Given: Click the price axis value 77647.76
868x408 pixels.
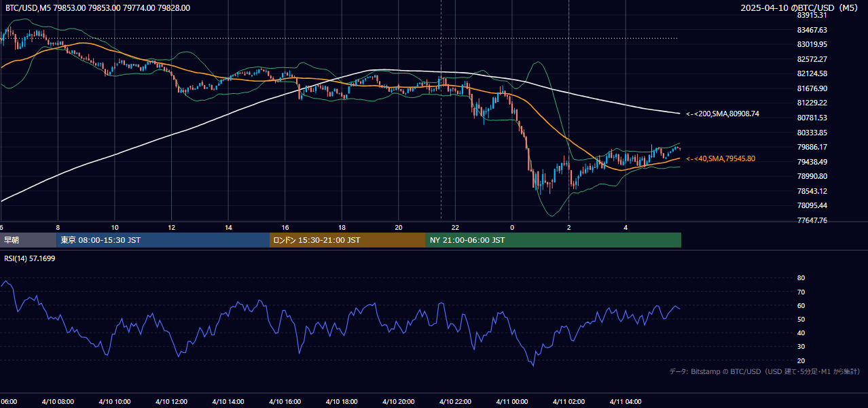Looking at the screenshot, I should point(812,220).
